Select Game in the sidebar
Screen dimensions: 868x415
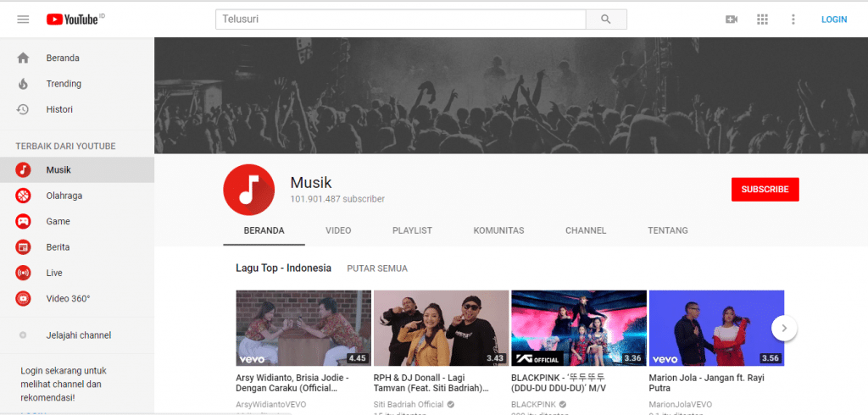(x=77, y=221)
